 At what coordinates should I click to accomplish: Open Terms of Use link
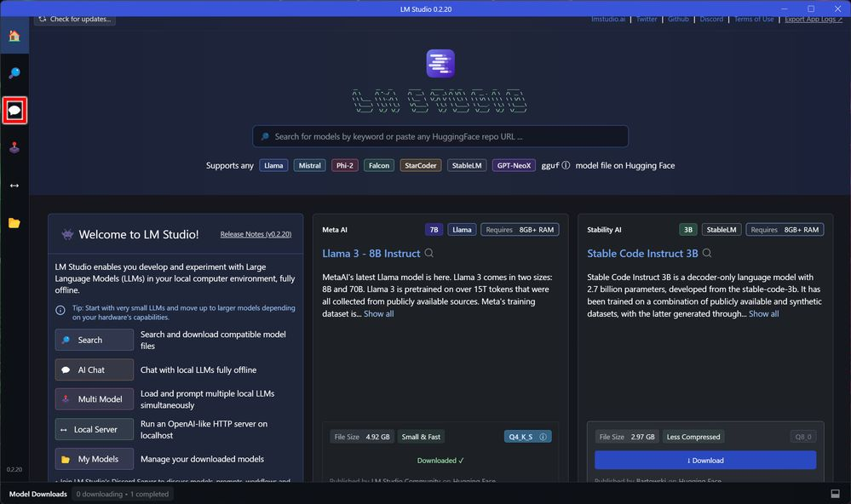pyautogui.click(x=753, y=19)
